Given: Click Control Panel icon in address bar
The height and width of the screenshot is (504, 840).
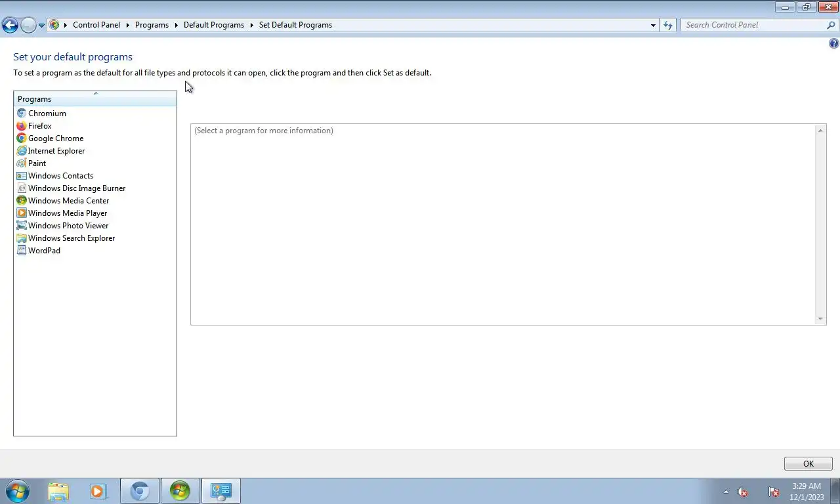Looking at the screenshot, I should 54,25.
